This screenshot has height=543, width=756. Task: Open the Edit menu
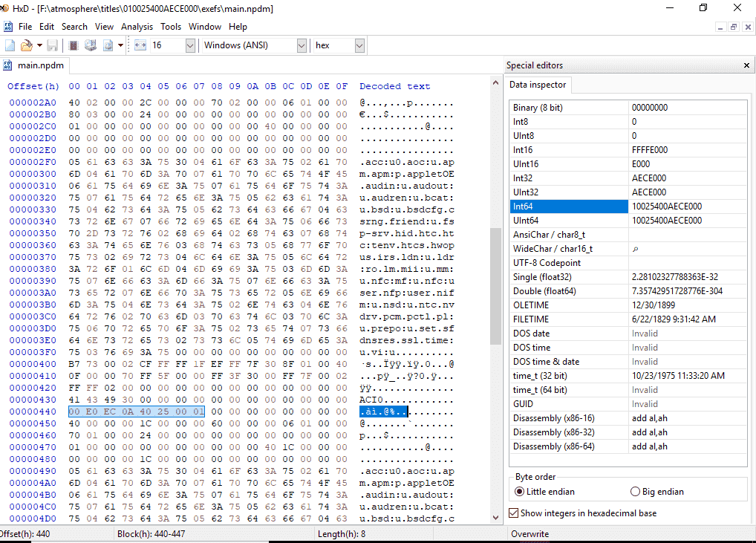pos(47,27)
